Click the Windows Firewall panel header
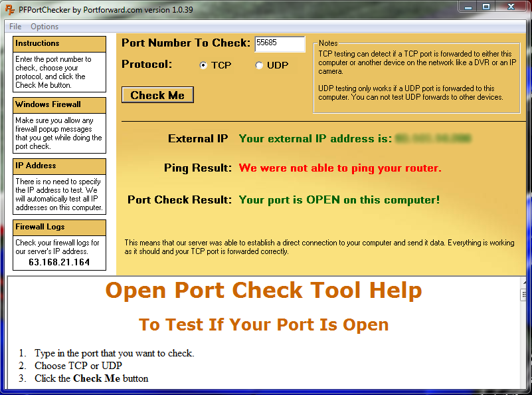This screenshot has width=532, height=395. coord(59,105)
